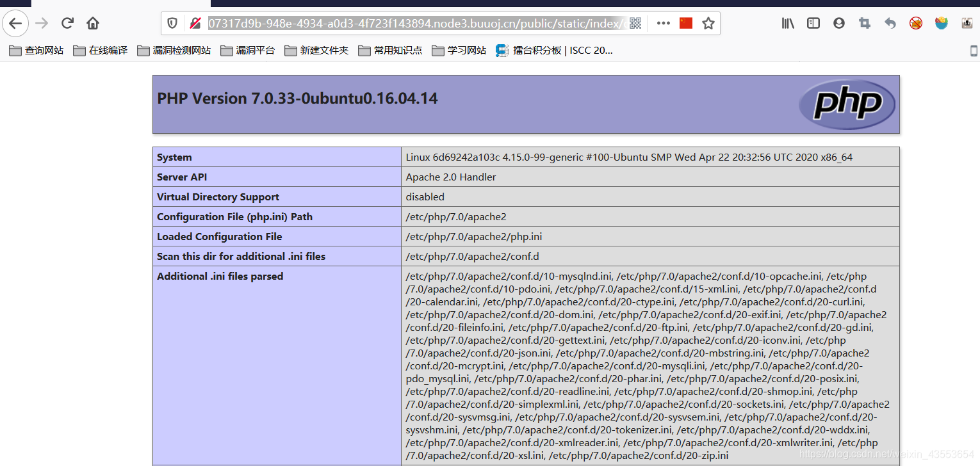
Task: Open mobile bookmarks phone icon
Action: tap(974, 51)
